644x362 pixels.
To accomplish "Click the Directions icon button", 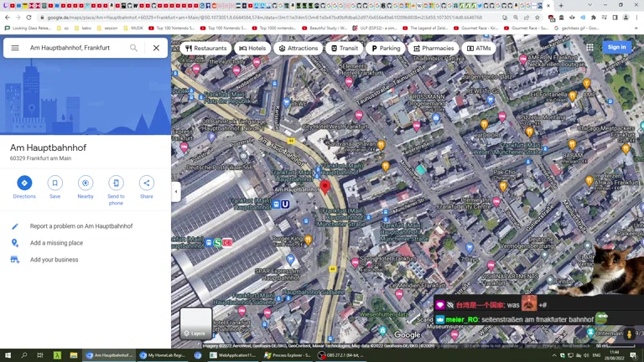I will click(24, 183).
